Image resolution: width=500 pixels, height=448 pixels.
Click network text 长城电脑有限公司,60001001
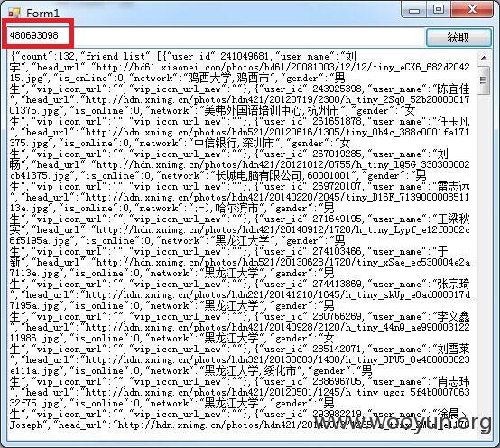282,175
